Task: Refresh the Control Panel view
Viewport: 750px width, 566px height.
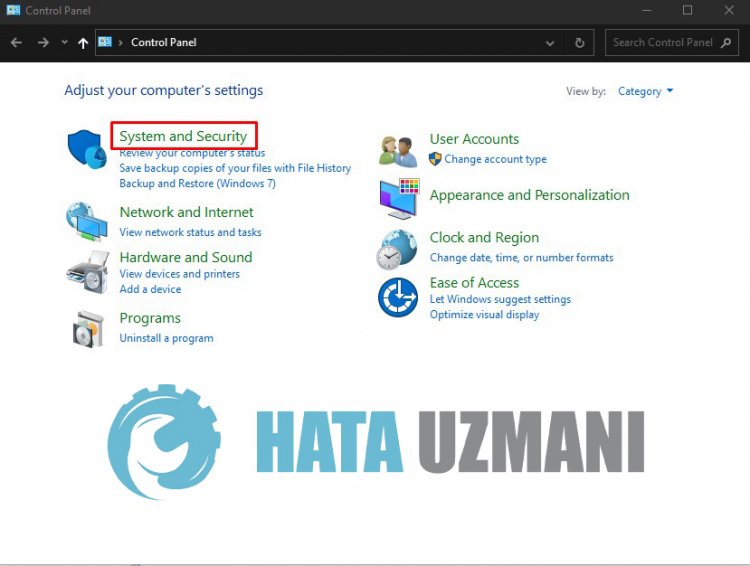Action: point(580,43)
